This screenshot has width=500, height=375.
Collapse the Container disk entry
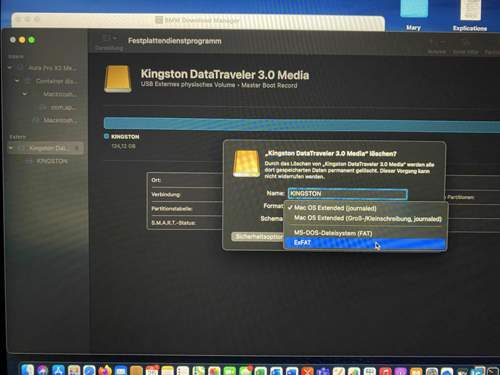(x=17, y=81)
